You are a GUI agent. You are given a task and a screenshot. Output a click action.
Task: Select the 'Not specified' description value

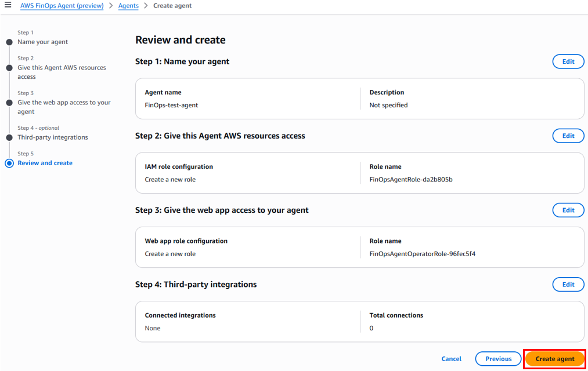tap(388, 105)
